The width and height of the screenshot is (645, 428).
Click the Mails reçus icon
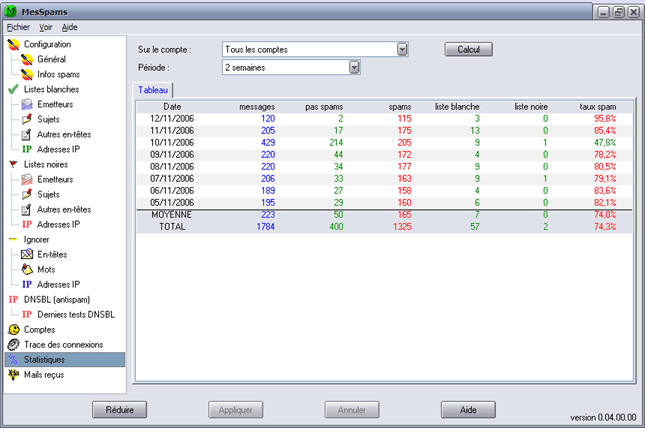[x=13, y=374]
